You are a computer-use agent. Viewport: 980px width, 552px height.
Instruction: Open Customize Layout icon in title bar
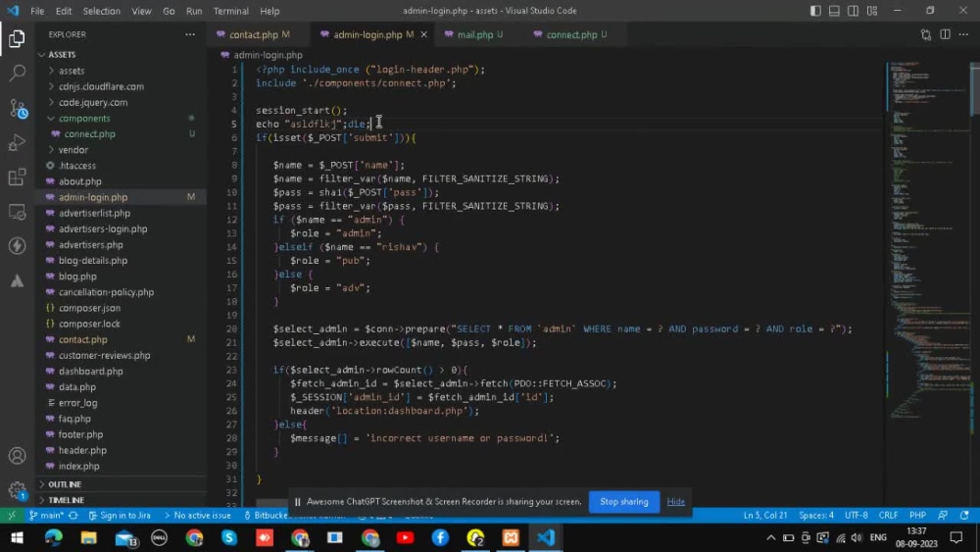point(872,11)
